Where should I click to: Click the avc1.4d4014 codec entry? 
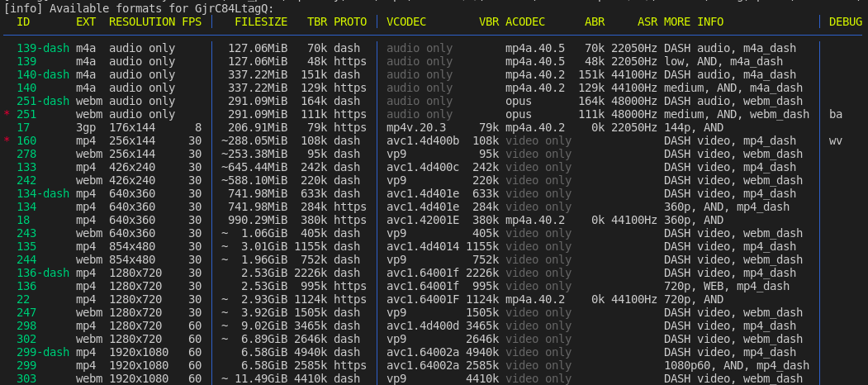pyautogui.click(x=423, y=246)
